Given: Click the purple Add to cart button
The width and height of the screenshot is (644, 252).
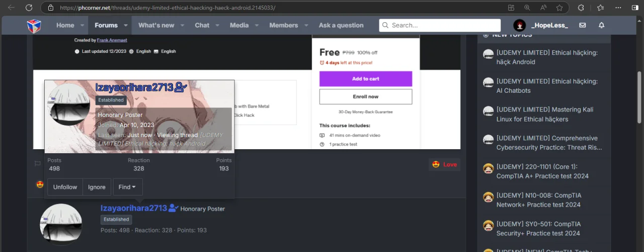Looking at the screenshot, I should (x=366, y=79).
